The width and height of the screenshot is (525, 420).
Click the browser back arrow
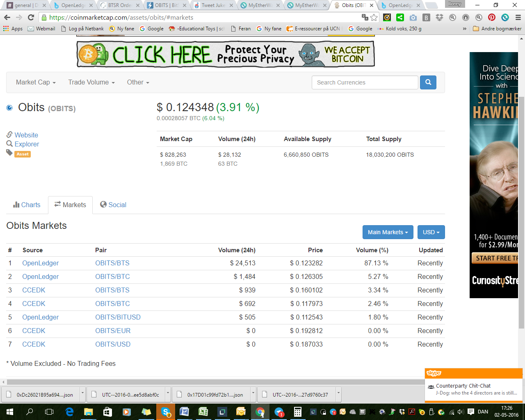(7, 18)
